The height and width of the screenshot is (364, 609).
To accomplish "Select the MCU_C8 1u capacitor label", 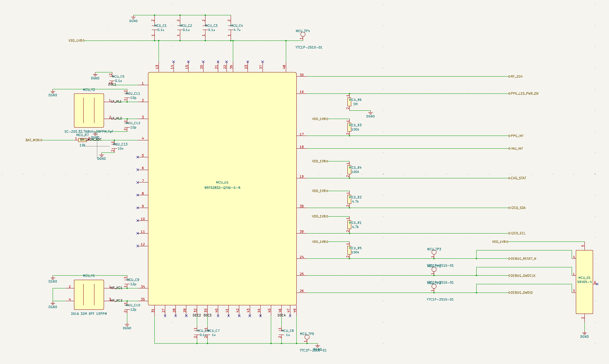I will pos(287,331).
